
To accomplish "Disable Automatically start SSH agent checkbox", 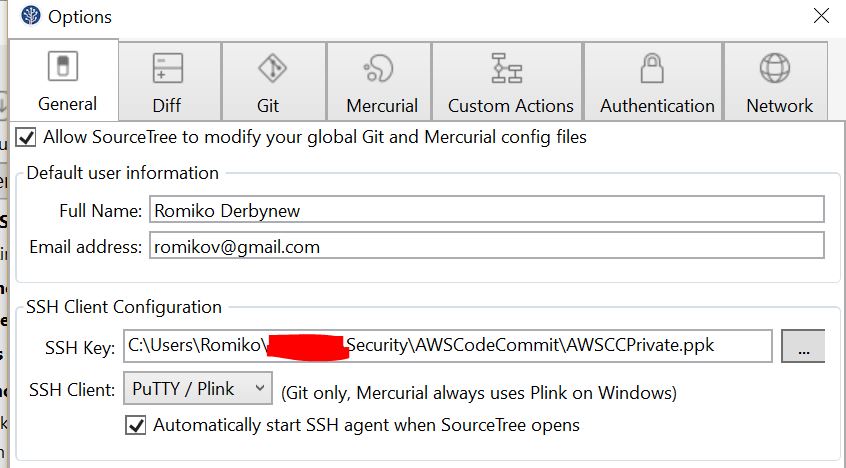I will (x=136, y=425).
